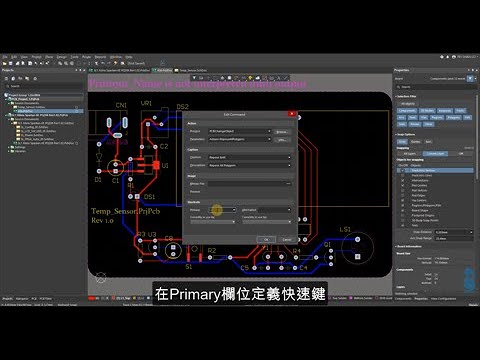
Task: Switch to the Navigator panel tab at bottom
Action: coord(22,299)
